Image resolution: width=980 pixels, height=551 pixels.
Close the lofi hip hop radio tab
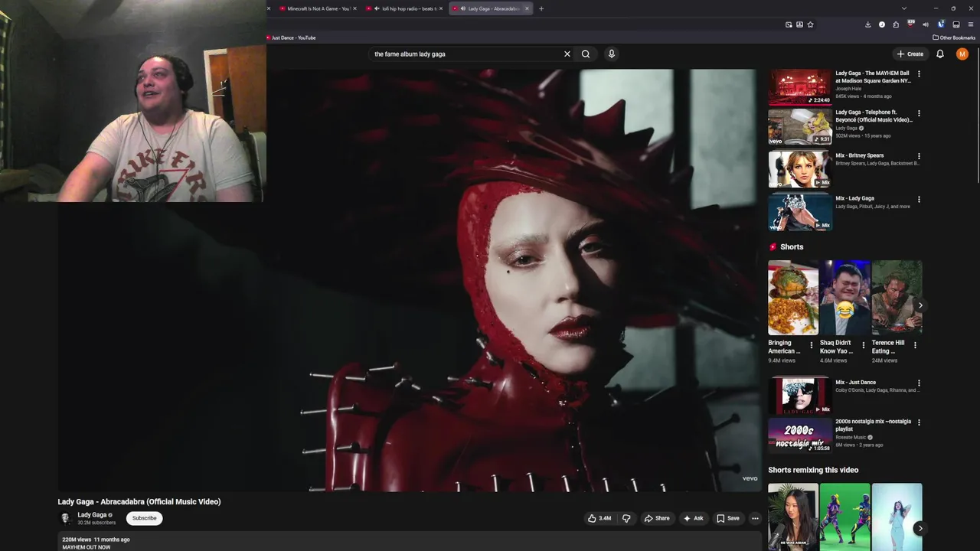[x=441, y=8]
